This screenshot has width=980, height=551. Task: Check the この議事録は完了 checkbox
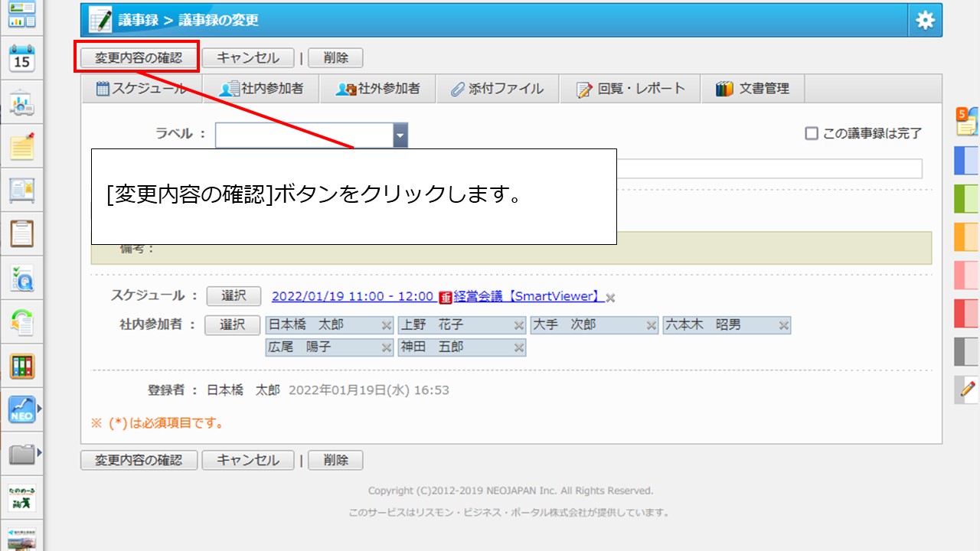point(812,133)
